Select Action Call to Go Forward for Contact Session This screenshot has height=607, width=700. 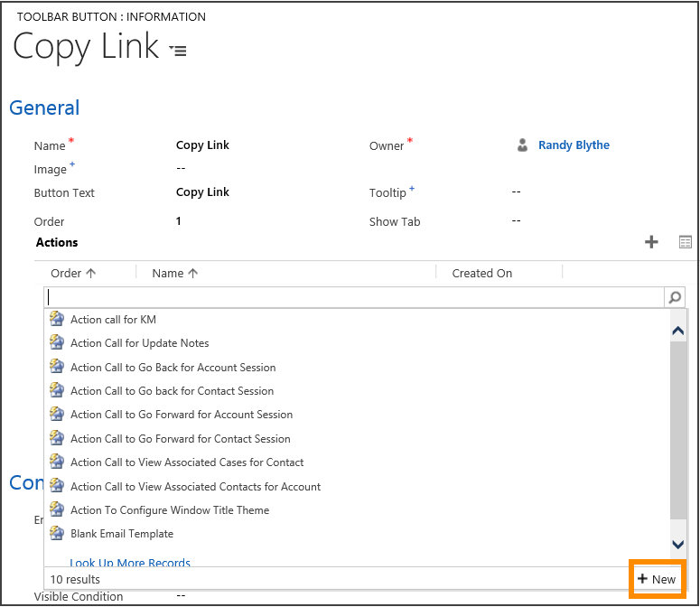(x=181, y=439)
